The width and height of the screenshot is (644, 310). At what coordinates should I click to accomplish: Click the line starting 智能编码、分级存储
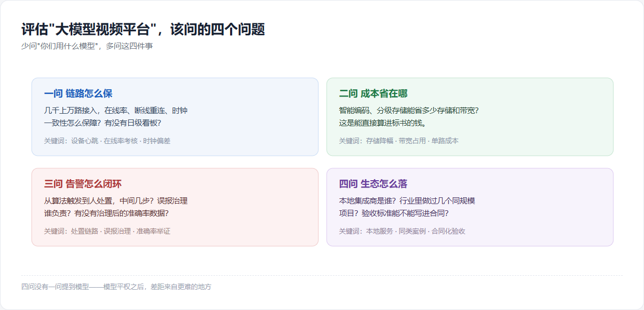(x=409, y=111)
